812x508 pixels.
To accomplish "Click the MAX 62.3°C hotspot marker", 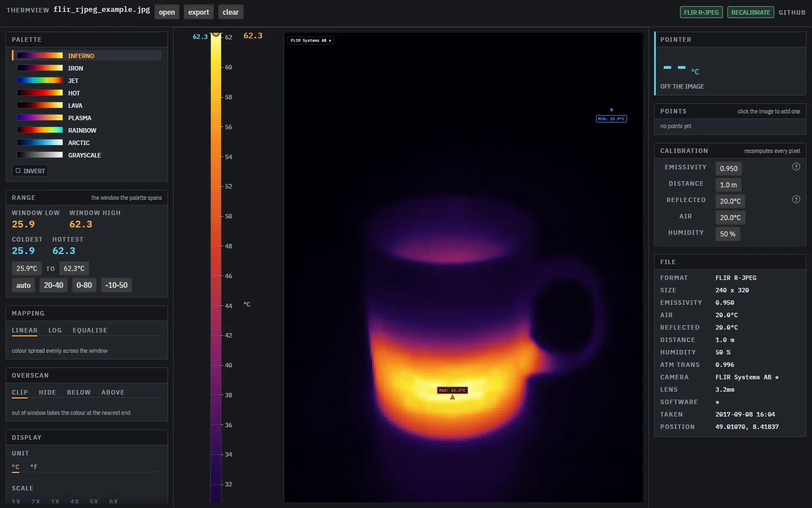I will [x=452, y=390].
